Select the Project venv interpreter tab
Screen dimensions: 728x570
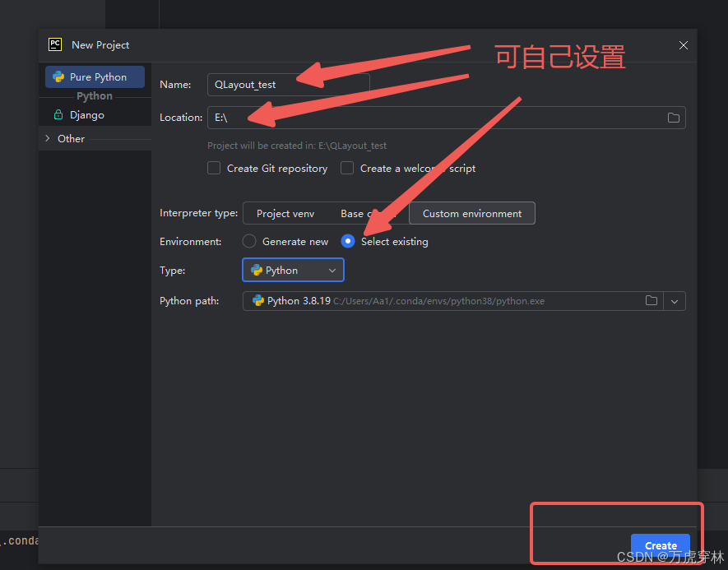[x=285, y=213]
